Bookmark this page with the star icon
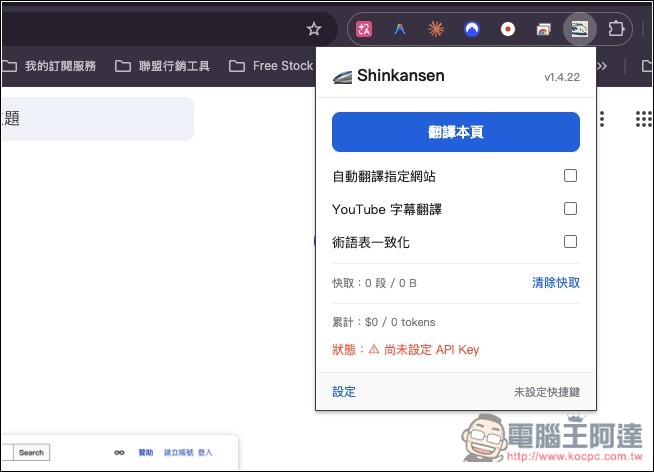654x472 pixels. coord(314,29)
